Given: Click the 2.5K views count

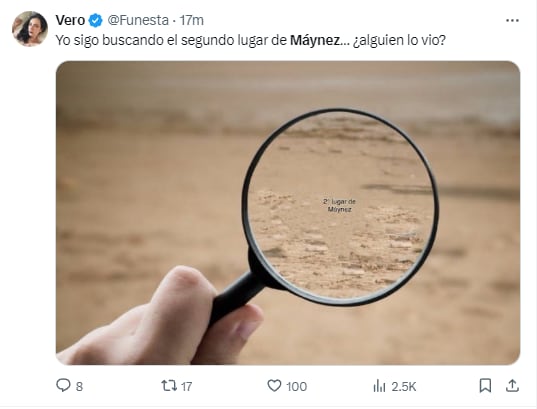Looking at the screenshot, I should tap(404, 387).
